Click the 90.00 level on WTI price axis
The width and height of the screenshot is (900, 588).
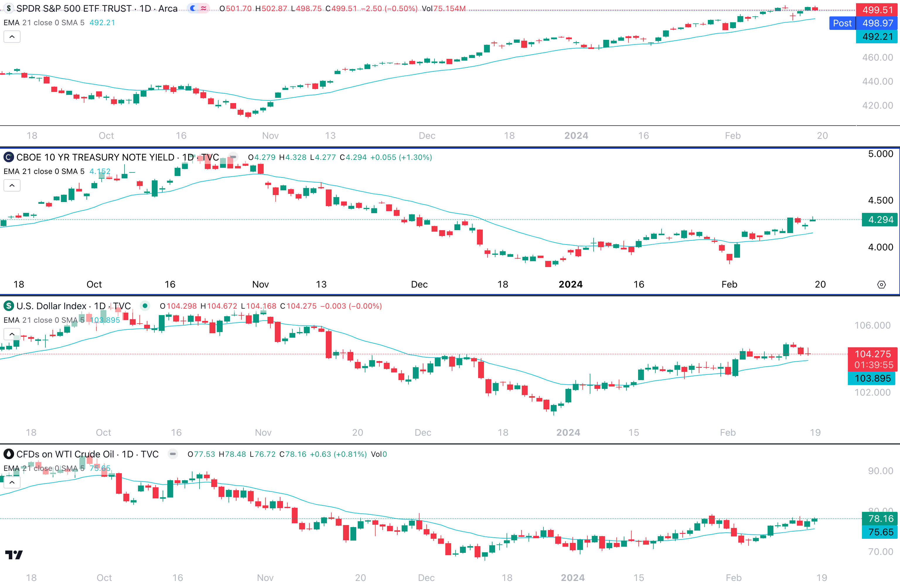(x=880, y=471)
